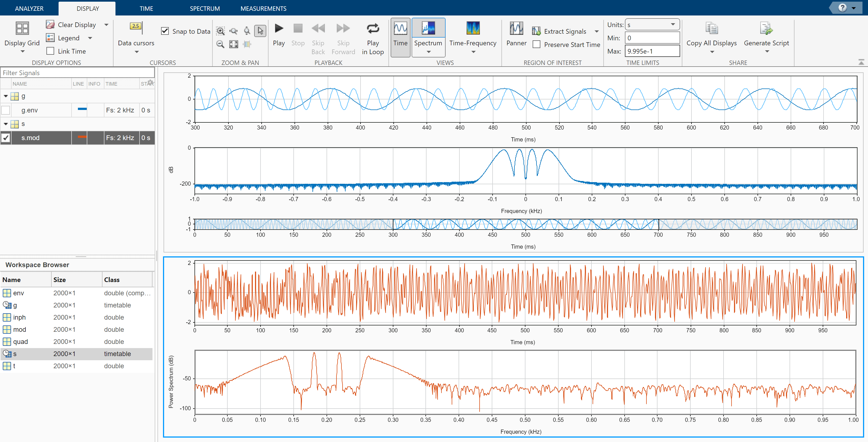Switch to Time-Frequency view
This screenshot has width=868, height=442.
[473, 29]
